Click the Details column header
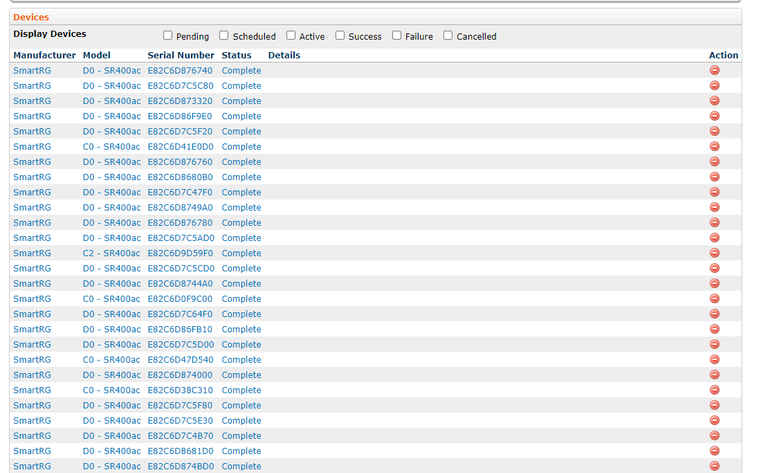Image resolution: width=779 pixels, height=473 pixels. point(284,55)
